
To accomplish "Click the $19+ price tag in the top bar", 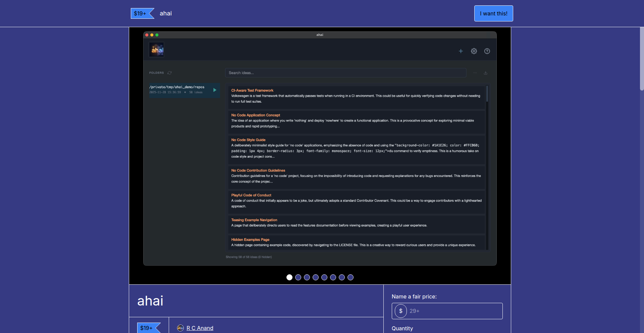I will coord(142,13).
